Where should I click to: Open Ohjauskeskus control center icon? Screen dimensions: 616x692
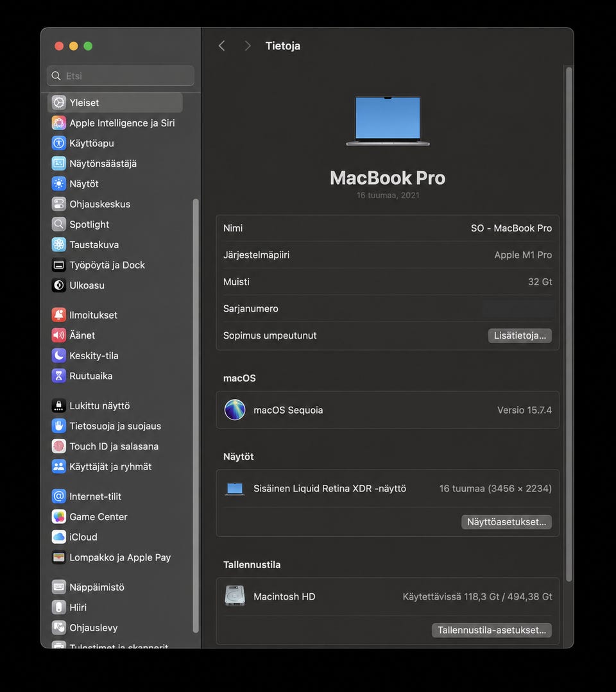tap(59, 204)
